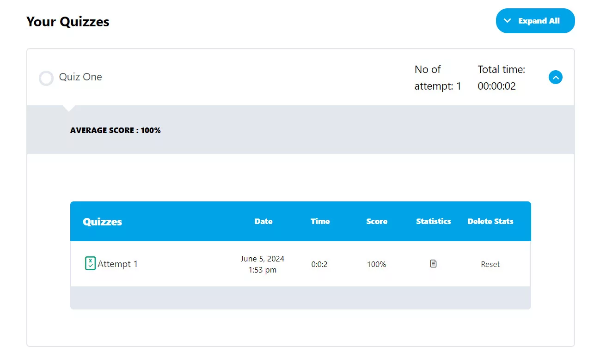Collapse Quiz One with the blue arrow
This screenshot has height=364, width=594.
click(555, 77)
